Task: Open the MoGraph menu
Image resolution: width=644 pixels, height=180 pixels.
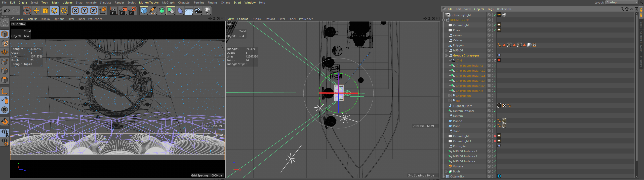Action: (168, 3)
